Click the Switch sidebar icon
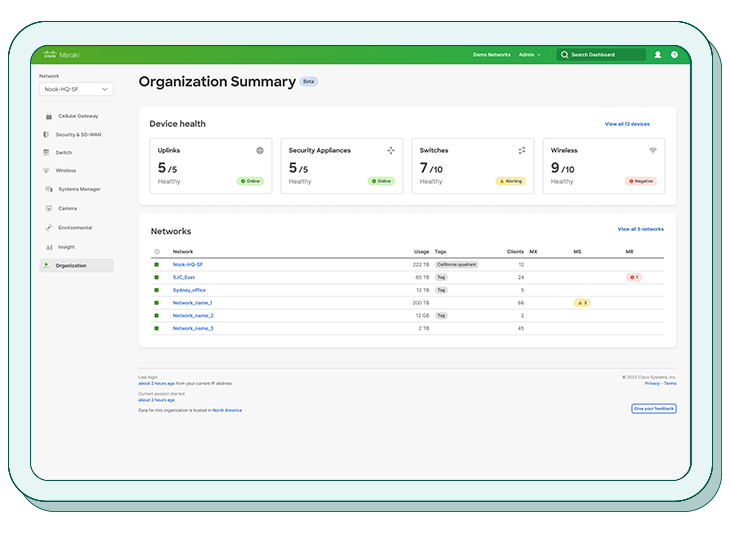The width and height of the screenshot is (730, 536). coord(46,152)
